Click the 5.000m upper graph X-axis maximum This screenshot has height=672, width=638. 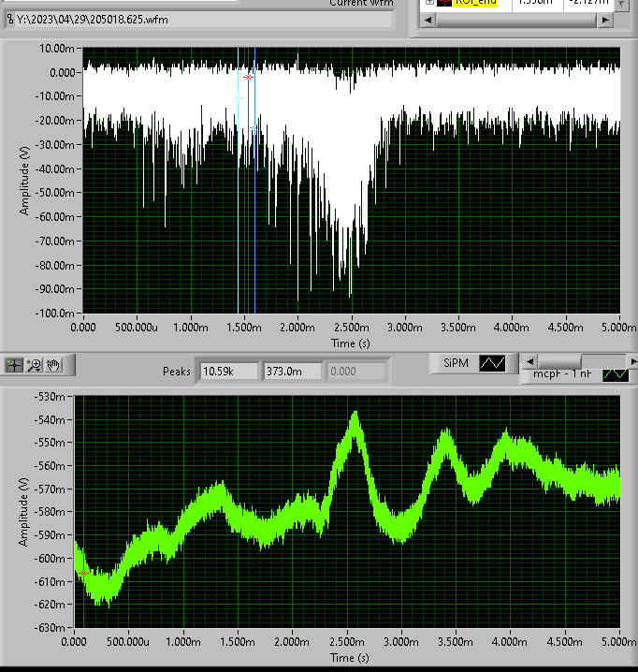[x=618, y=328]
